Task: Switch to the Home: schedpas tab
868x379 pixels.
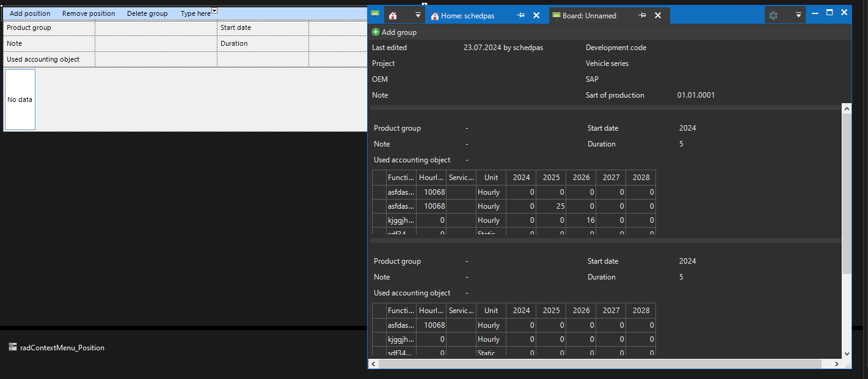Action: click(467, 16)
